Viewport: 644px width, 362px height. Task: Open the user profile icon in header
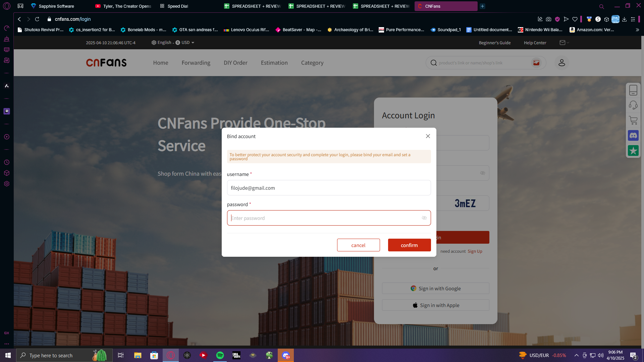(561, 63)
